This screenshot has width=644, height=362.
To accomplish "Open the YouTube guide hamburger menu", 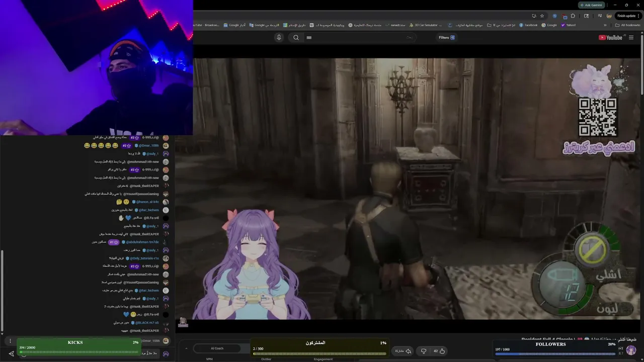I will 631,38.
